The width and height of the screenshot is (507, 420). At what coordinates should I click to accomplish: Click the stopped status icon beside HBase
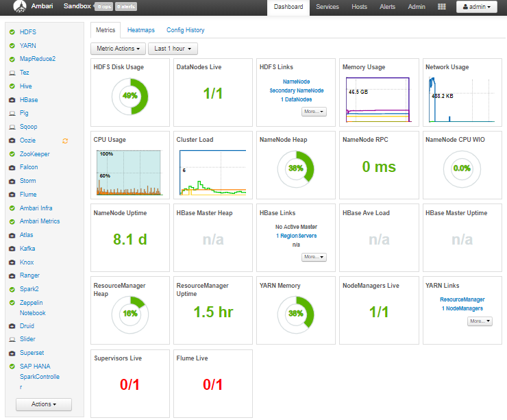(x=12, y=100)
